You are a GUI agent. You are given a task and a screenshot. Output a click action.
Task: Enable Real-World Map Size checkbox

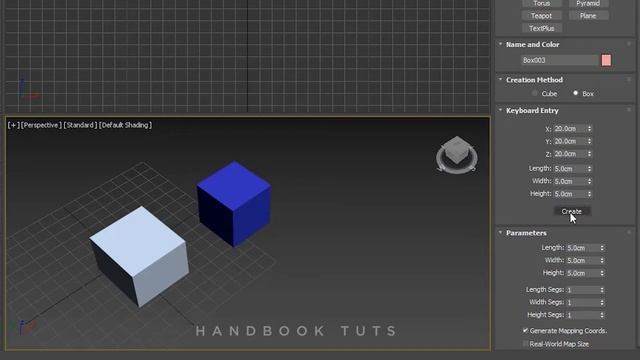tap(525, 344)
